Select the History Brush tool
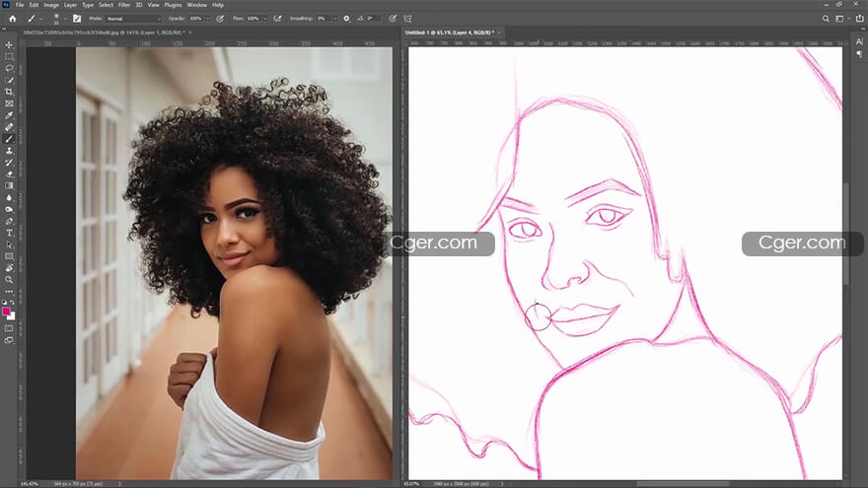The width and height of the screenshot is (868, 488). point(9,163)
